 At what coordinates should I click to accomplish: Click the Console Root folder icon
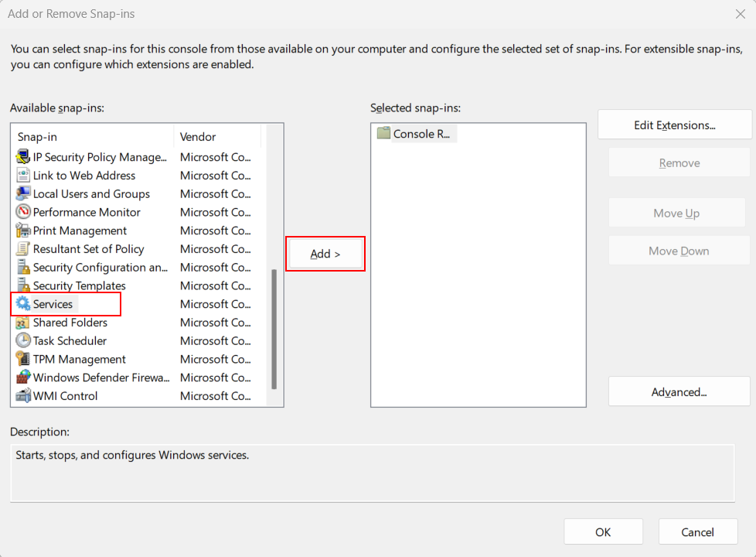pos(383,133)
